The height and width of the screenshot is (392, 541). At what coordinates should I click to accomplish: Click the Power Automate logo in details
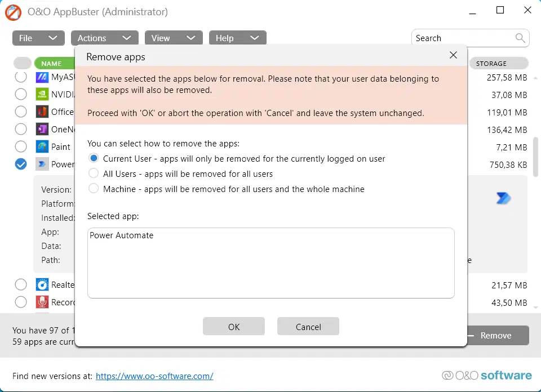tap(503, 198)
